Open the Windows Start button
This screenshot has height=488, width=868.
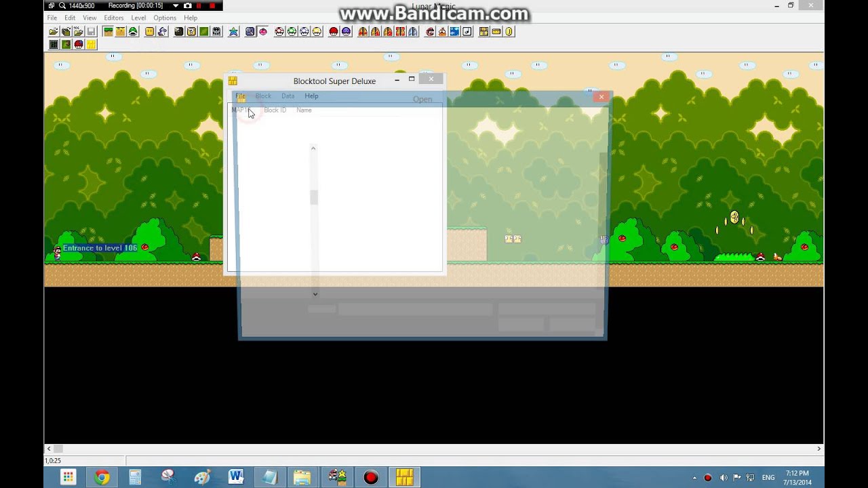pos(68,477)
